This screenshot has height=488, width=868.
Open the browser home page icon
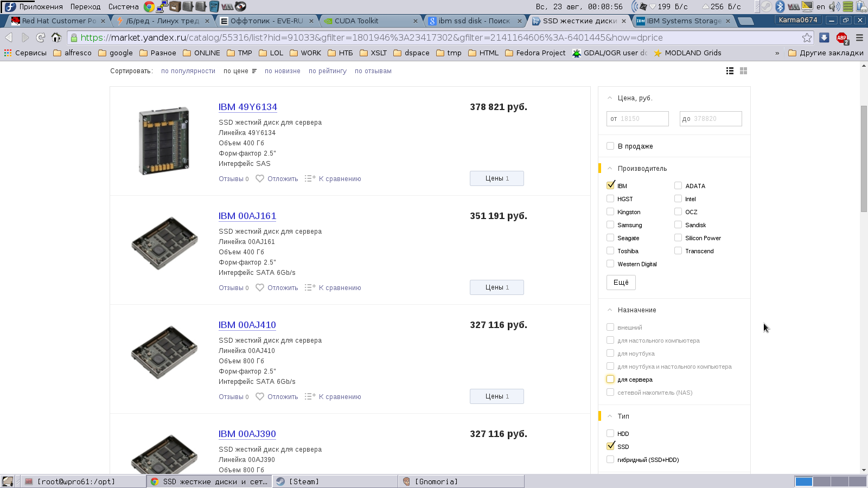point(56,37)
